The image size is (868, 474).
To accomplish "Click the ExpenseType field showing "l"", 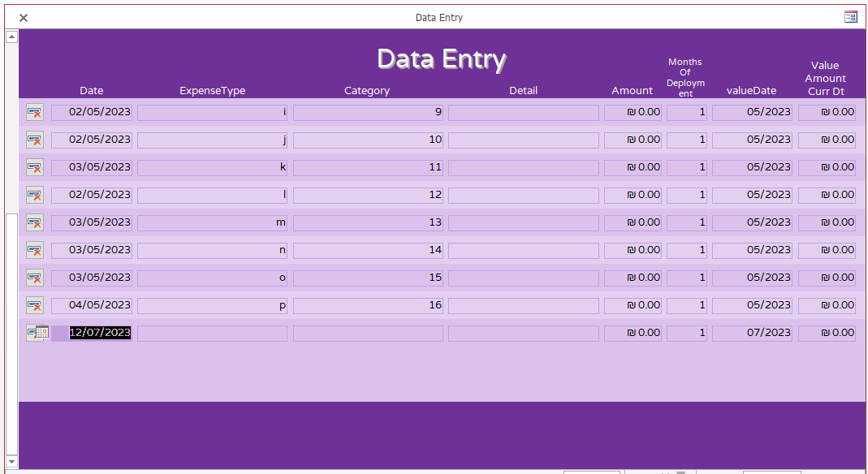I will pos(212,195).
